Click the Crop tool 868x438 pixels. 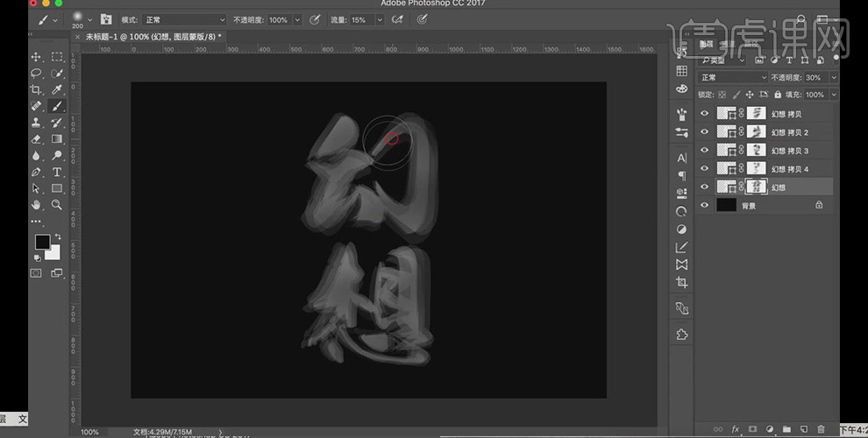coord(36,89)
